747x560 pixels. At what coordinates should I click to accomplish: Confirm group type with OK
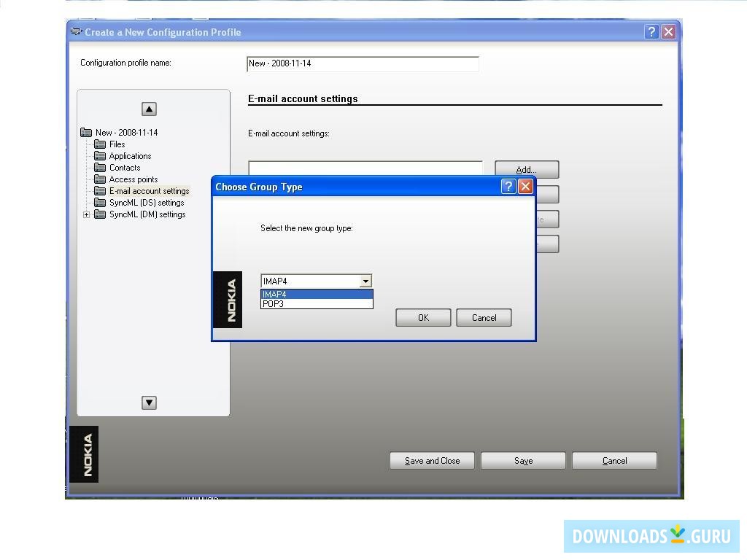coord(423,317)
